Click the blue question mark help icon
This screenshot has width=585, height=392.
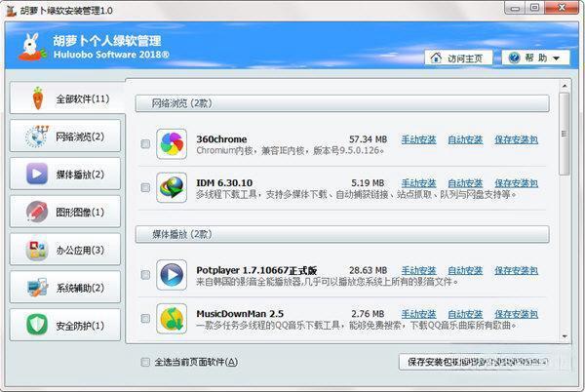coord(514,58)
